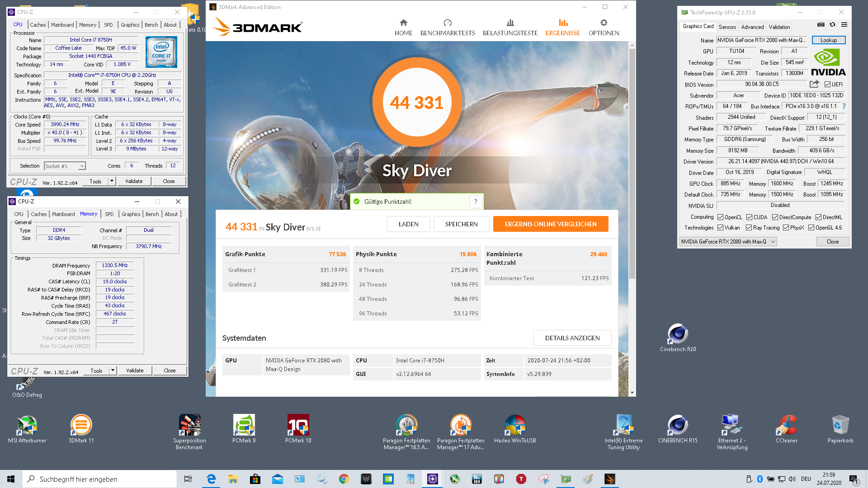This screenshot has height=488, width=868.
Task: Click the bus interface question mark icon
Action: click(844, 106)
